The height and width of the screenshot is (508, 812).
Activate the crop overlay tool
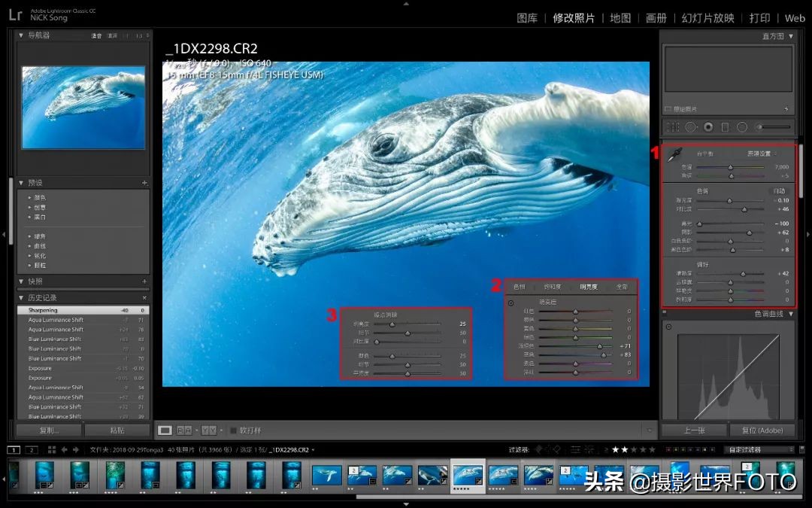(x=673, y=127)
